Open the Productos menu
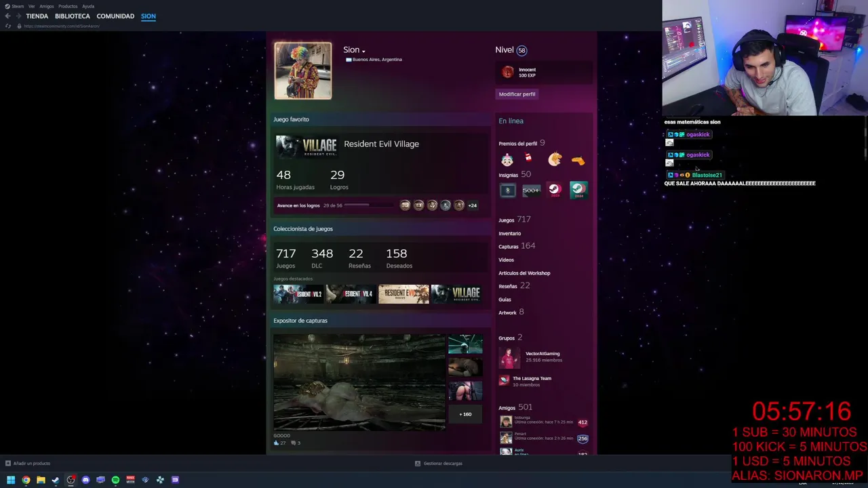868x488 pixels. point(68,6)
